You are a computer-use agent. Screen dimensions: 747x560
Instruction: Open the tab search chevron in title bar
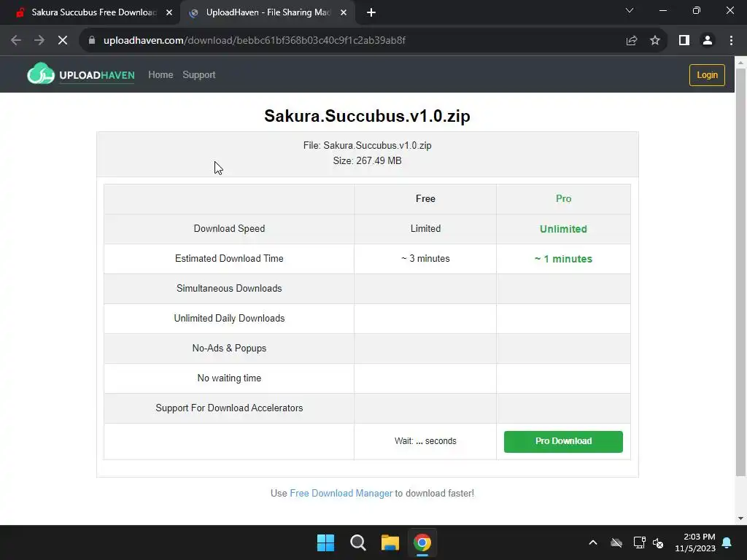[x=630, y=10]
